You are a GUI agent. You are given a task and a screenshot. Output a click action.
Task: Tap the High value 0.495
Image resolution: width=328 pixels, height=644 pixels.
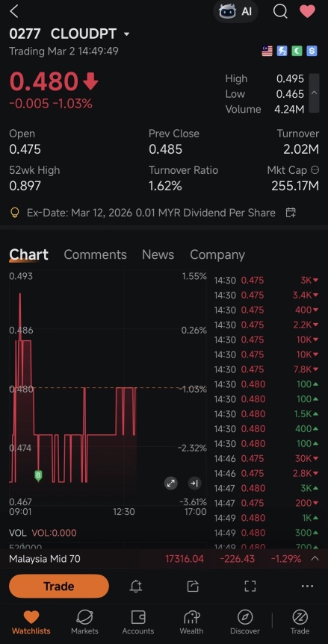click(x=290, y=78)
